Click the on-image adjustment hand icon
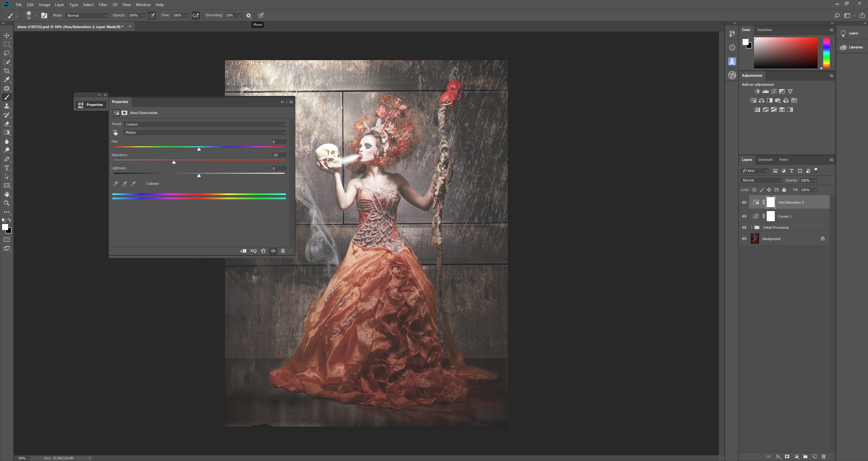This screenshot has width=868, height=461. [x=115, y=132]
